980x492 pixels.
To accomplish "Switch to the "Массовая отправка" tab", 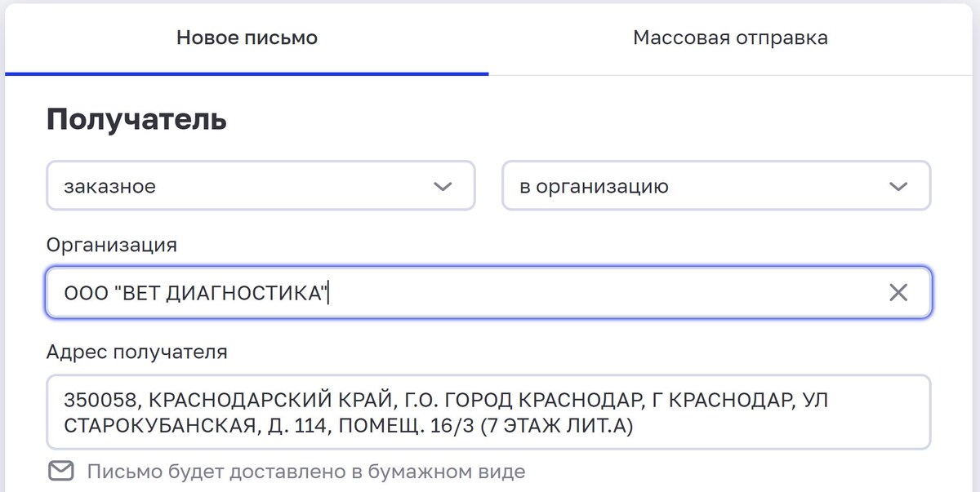I will [731, 37].
